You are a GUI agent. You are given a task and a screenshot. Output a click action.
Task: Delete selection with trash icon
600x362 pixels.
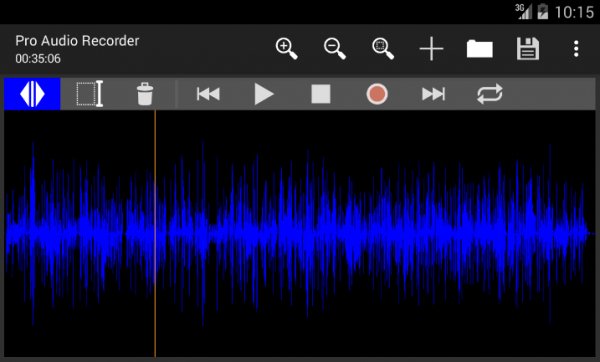tap(145, 94)
